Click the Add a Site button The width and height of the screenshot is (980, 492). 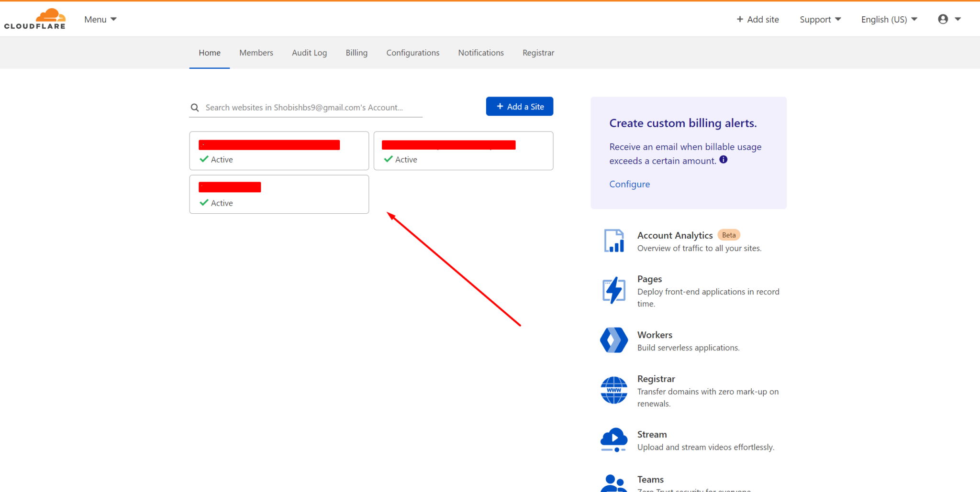[x=519, y=106]
